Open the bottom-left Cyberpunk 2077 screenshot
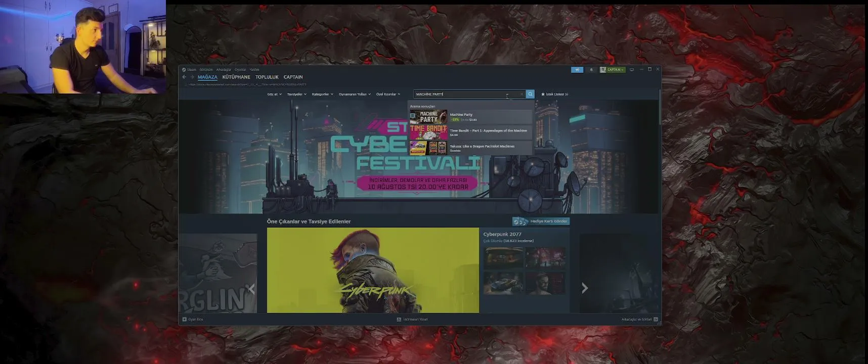 point(503,283)
